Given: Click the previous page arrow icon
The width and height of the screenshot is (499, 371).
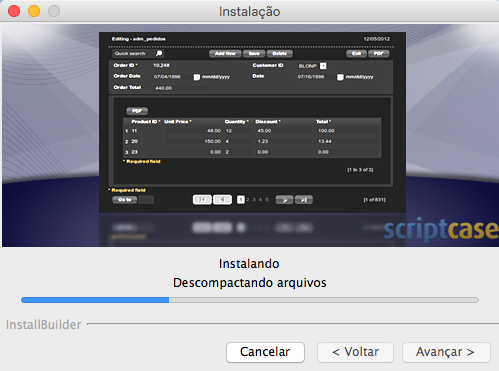Looking at the screenshot, I should coord(222,200).
